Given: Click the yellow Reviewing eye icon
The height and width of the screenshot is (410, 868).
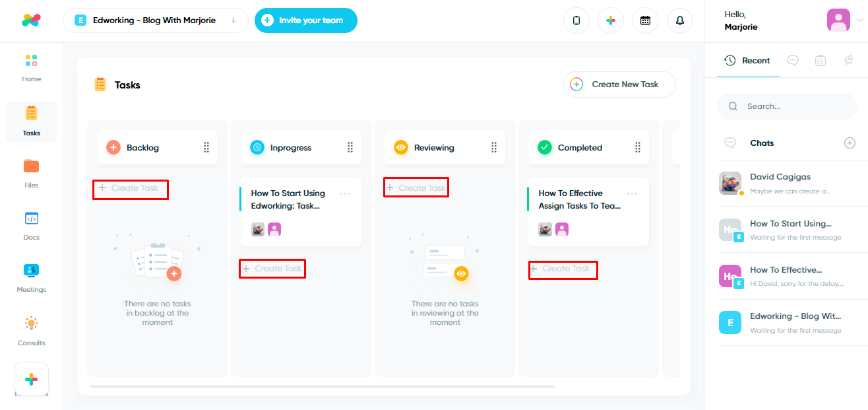Looking at the screenshot, I should click(401, 147).
